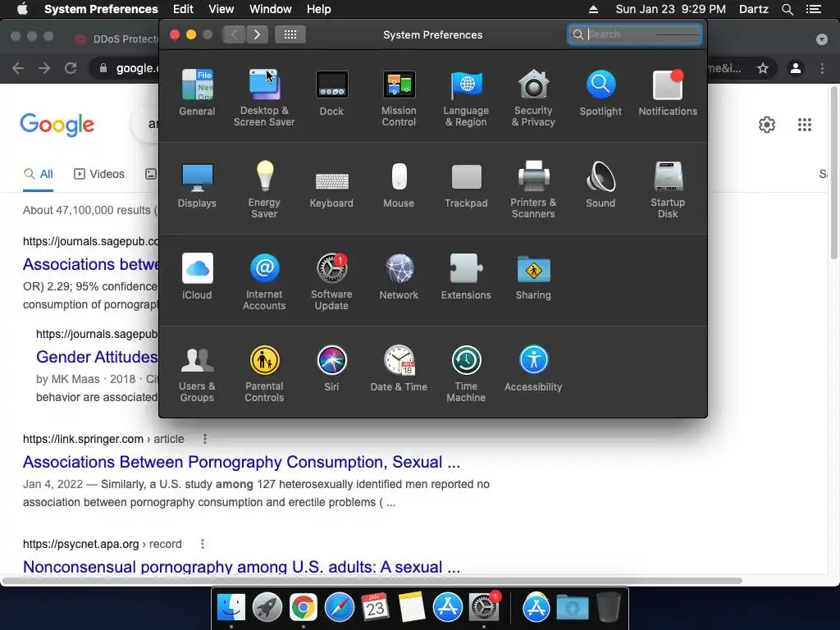This screenshot has height=630, width=840.
Task: Open Google settings gear in Chrome
Action: click(x=767, y=125)
